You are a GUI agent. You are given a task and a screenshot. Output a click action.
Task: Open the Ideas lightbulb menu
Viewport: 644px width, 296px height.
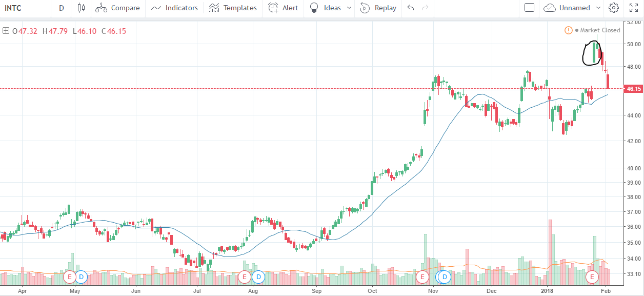click(325, 8)
